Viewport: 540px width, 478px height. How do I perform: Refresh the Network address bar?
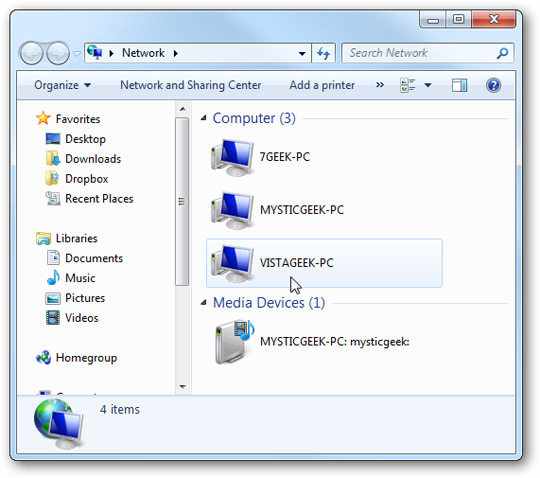[x=323, y=53]
